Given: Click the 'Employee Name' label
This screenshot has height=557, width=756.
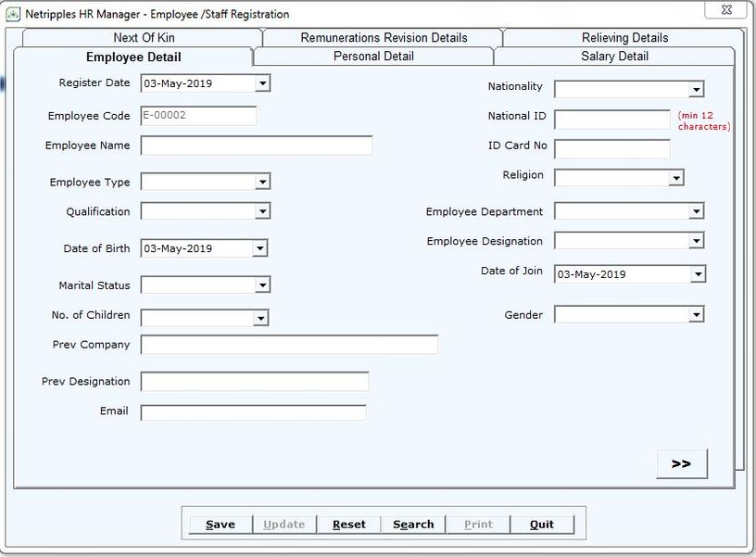Looking at the screenshot, I should [87, 146].
